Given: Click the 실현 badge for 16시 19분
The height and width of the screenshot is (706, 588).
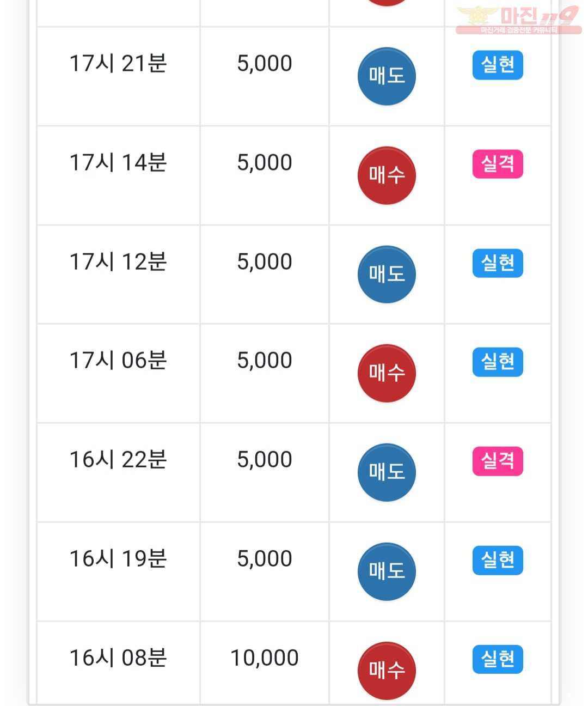Looking at the screenshot, I should (498, 560).
